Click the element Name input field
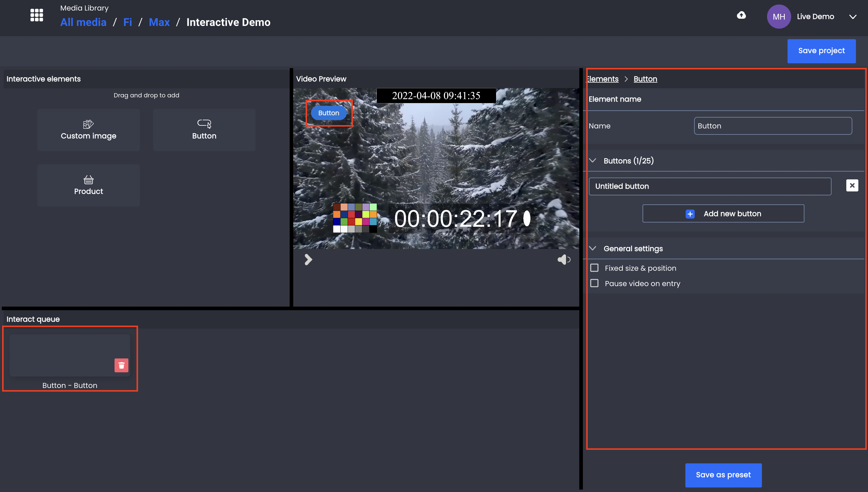The width and height of the screenshot is (868, 492). tap(773, 126)
